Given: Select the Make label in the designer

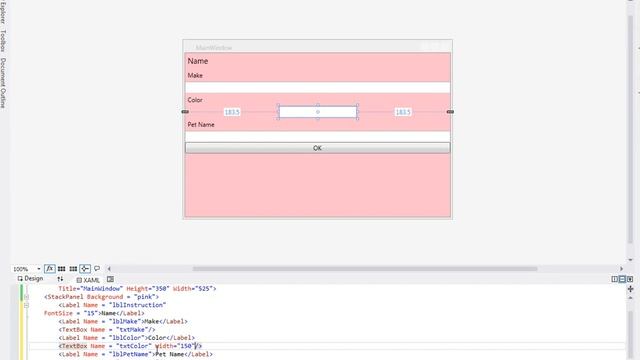Looking at the screenshot, I should [195, 76].
